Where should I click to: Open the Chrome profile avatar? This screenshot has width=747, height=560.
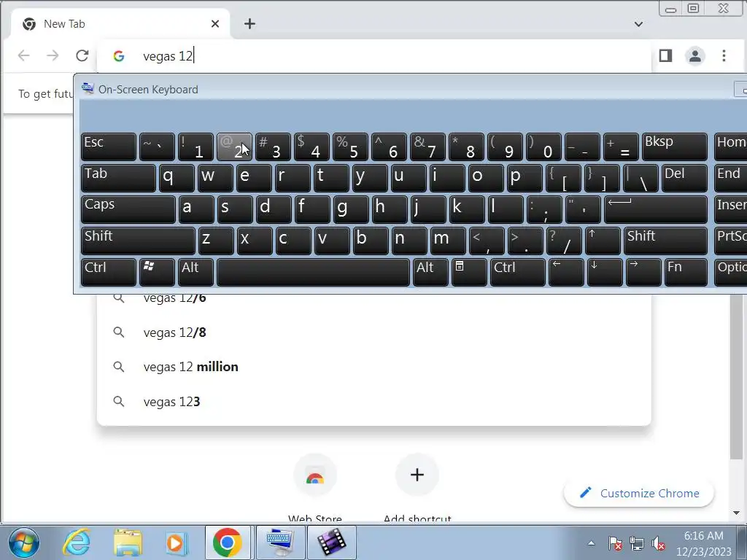point(695,55)
